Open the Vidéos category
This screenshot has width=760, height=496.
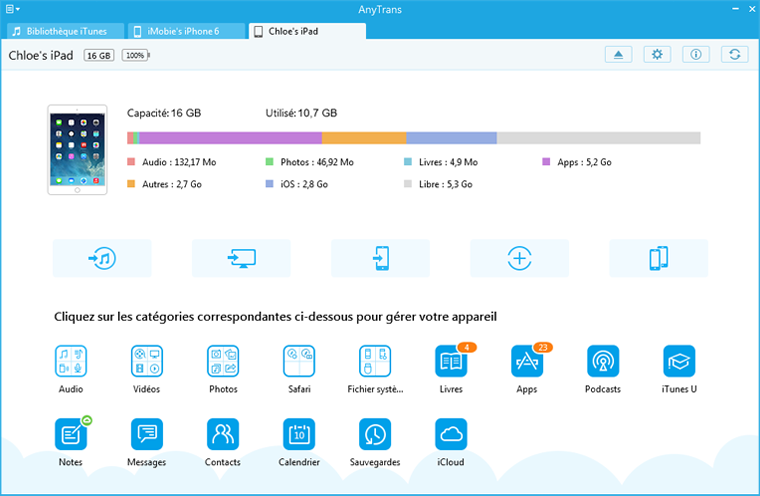[147, 361]
